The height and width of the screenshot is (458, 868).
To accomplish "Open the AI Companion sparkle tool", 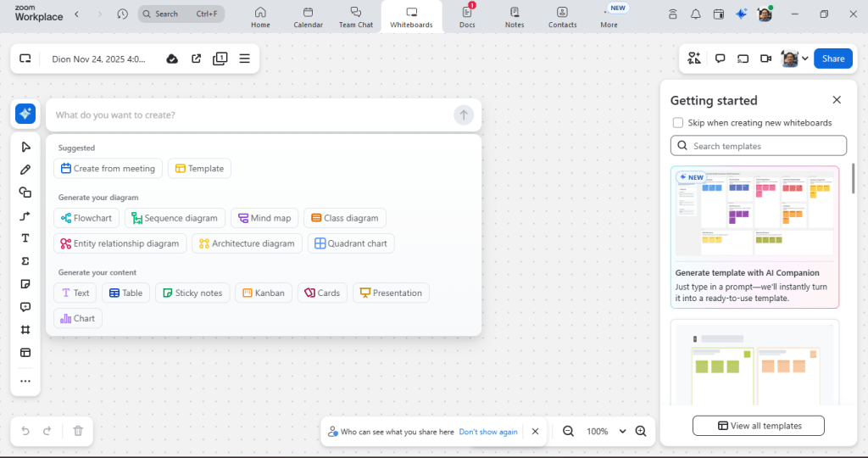I will tap(25, 114).
